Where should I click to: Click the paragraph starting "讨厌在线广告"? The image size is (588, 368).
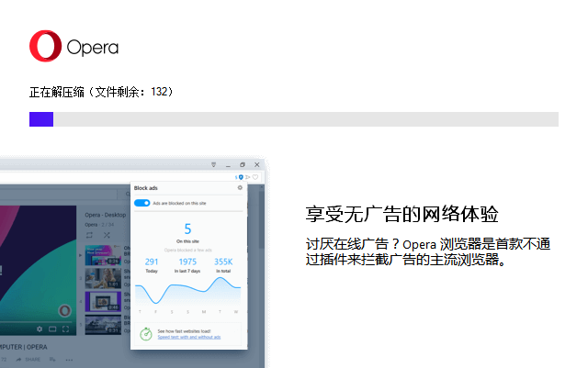pos(428,251)
